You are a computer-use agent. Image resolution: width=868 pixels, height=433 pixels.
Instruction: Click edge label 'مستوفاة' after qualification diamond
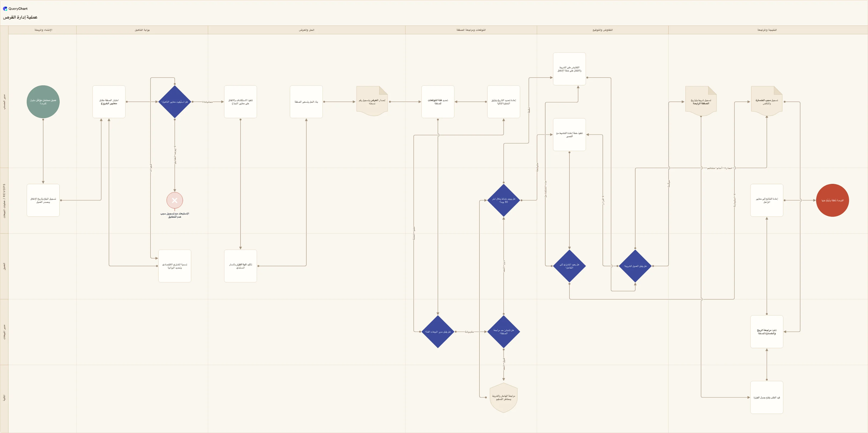(207, 102)
